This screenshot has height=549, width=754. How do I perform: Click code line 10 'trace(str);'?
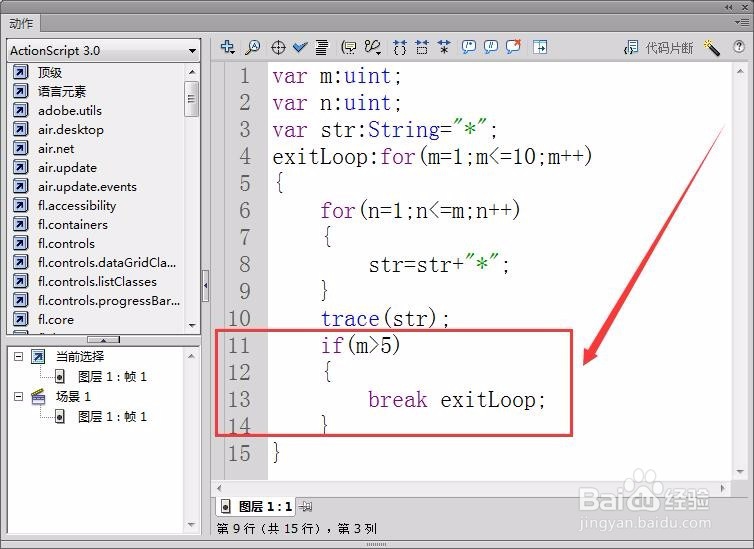[x=385, y=319]
